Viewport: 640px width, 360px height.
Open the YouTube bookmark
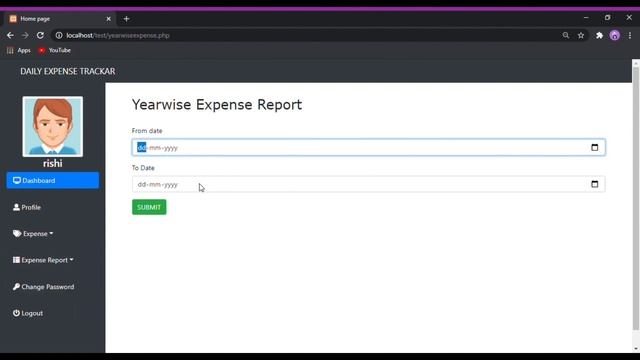pos(55,50)
